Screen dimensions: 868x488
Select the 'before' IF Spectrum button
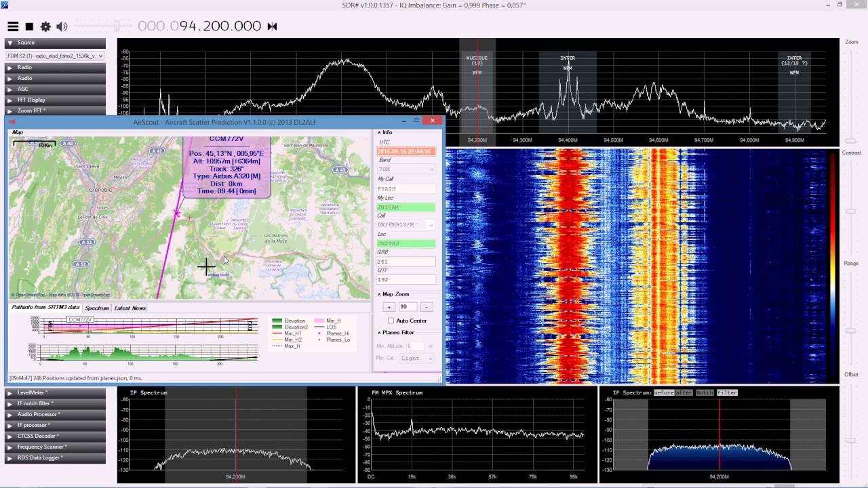pyautogui.click(x=663, y=392)
